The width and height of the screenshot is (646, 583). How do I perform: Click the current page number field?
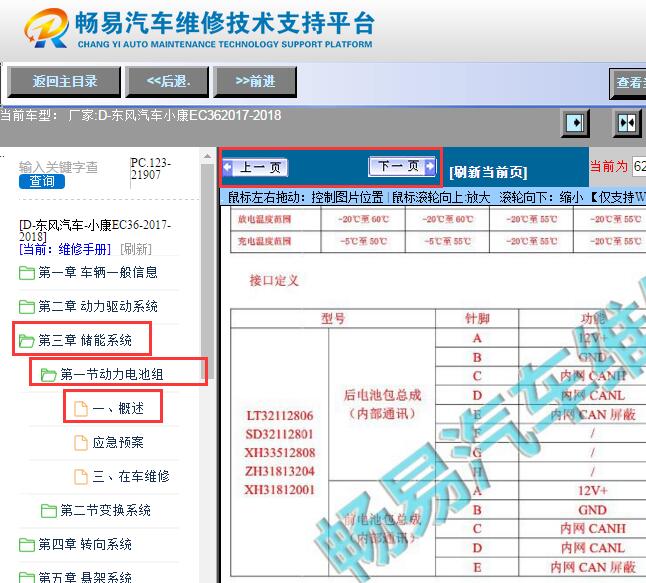639,166
